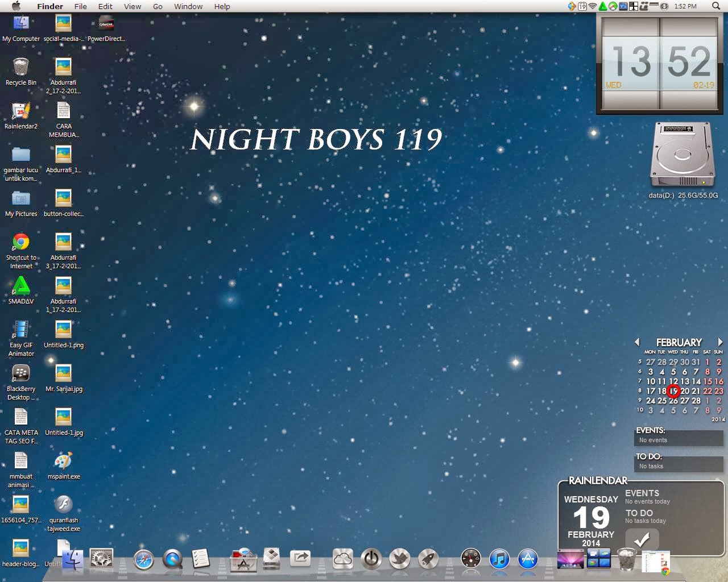Launch Safari compass from the dock
728x582 pixels.
tap(143, 560)
